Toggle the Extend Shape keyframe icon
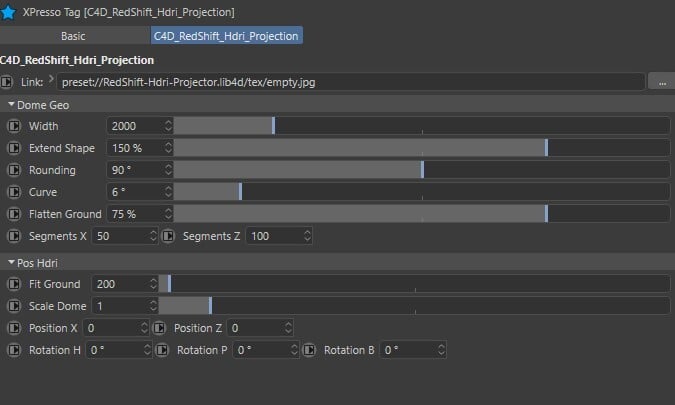The width and height of the screenshot is (675, 405). coord(14,148)
